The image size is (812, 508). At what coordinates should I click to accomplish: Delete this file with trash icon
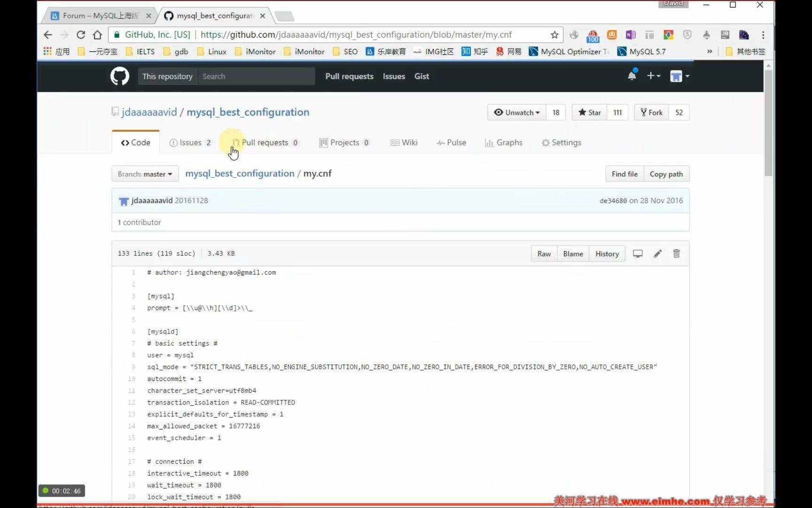[676, 254]
